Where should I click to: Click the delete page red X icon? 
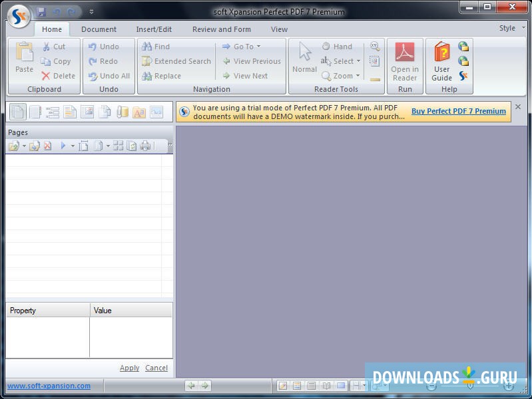[x=47, y=146]
